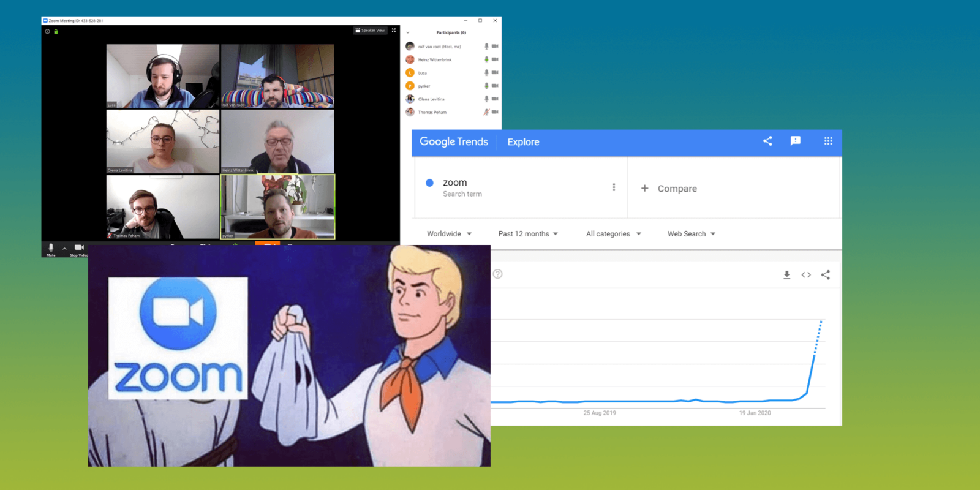
Task: Share the interest over time chart
Action: pos(826,275)
